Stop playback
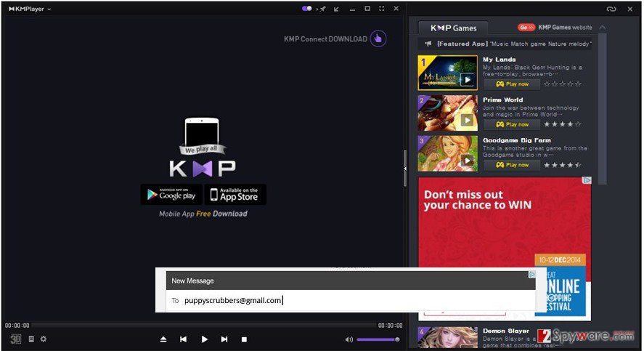The height and width of the screenshot is (351, 644). click(x=244, y=339)
